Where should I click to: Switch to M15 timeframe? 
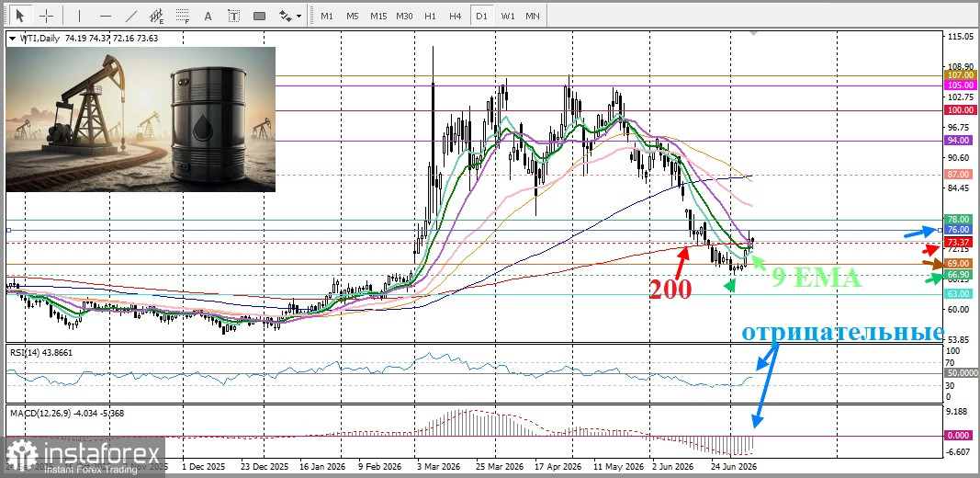tap(378, 16)
